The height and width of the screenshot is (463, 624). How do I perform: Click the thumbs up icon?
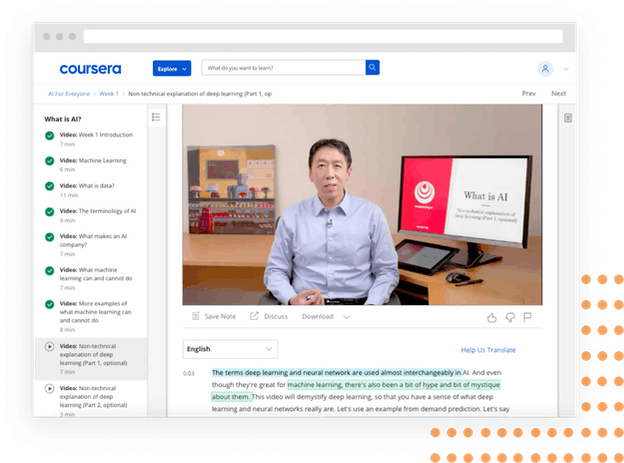point(491,317)
